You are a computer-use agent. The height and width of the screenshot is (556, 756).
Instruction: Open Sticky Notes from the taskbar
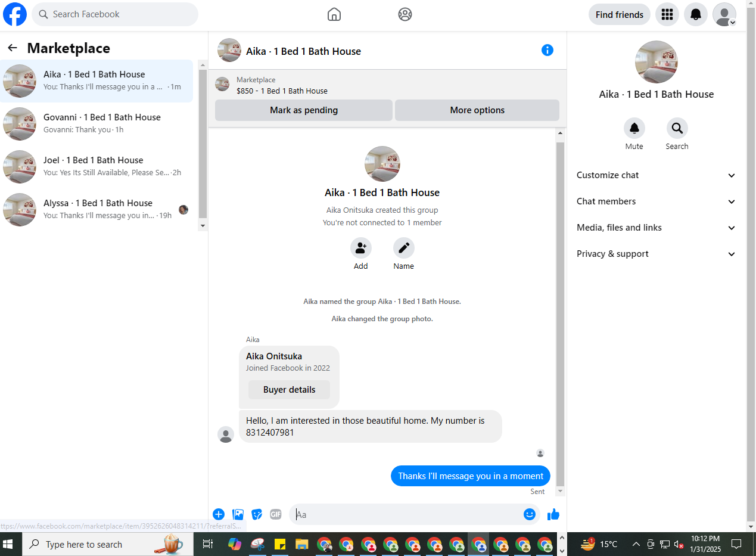point(280,544)
